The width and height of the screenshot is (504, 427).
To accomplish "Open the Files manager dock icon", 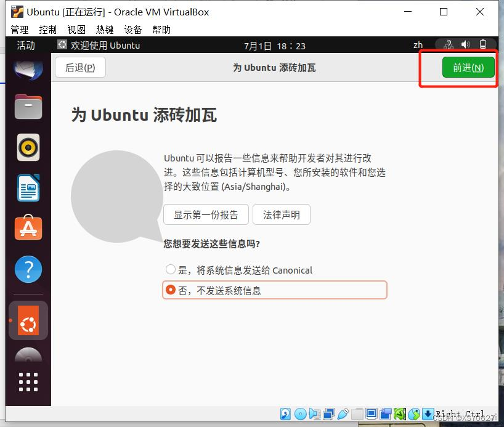I will tap(28, 107).
